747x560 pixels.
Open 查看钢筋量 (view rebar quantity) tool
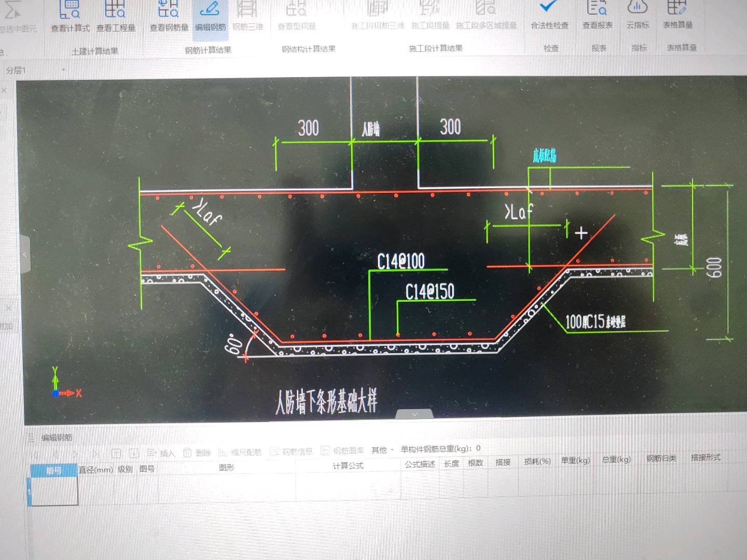pyautogui.click(x=169, y=17)
